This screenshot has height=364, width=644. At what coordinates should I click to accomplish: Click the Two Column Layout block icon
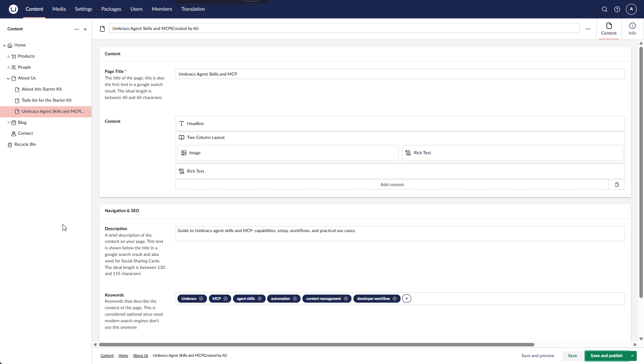point(182,137)
